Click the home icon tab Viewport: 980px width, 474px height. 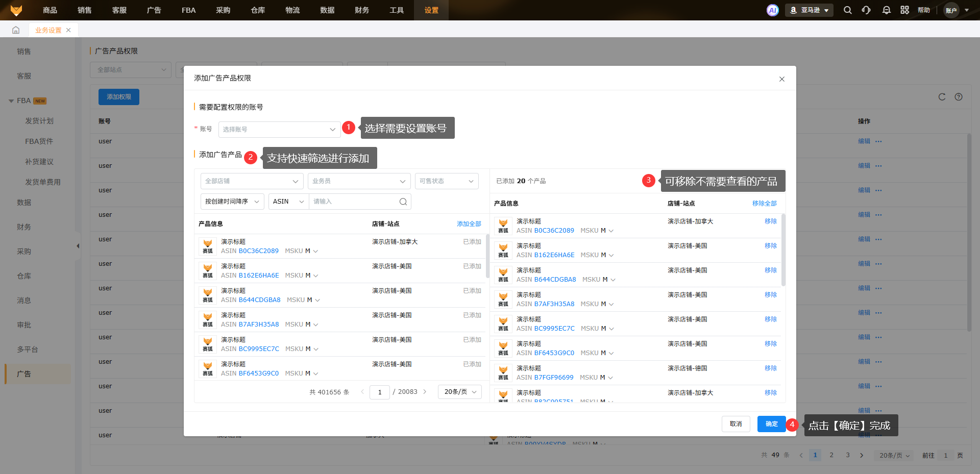click(16, 30)
